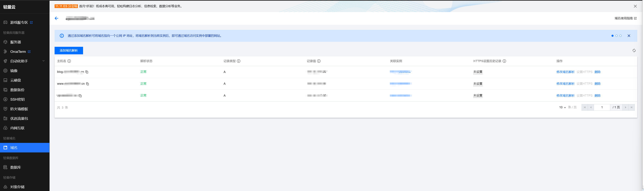Click info icon next to 记录类型 header
Screen dimensions: 644x191
239,61
